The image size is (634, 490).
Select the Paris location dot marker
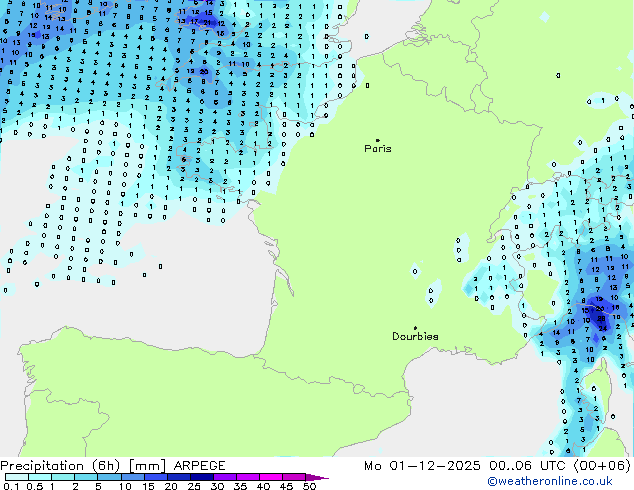tap(378, 140)
